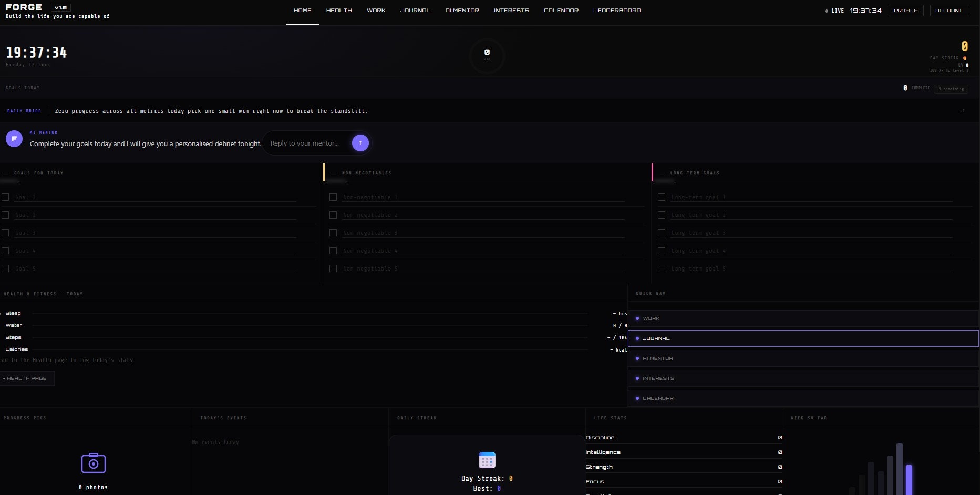Open Interests from Quick Nav
The image size is (980, 495).
click(x=803, y=378)
